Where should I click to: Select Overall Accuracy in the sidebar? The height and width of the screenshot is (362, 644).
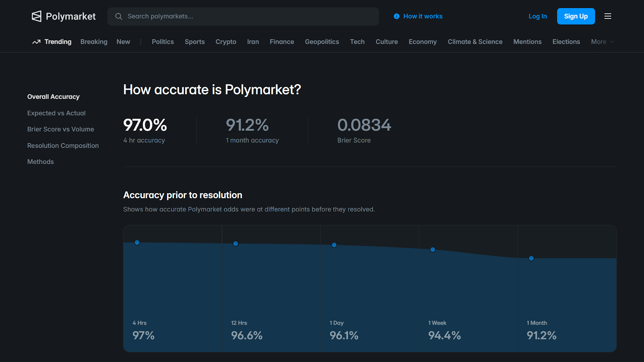[x=53, y=97]
